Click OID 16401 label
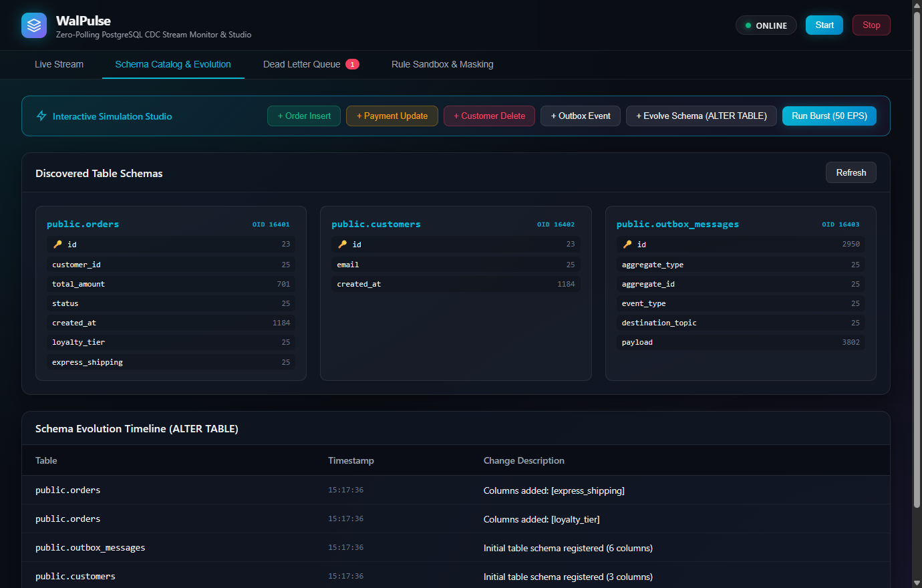The height and width of the screenshot is (588, 922). [271, 225]
